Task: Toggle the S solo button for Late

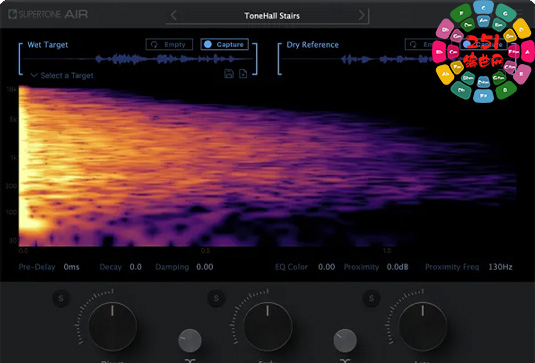Action: click(x=371, y=299)
